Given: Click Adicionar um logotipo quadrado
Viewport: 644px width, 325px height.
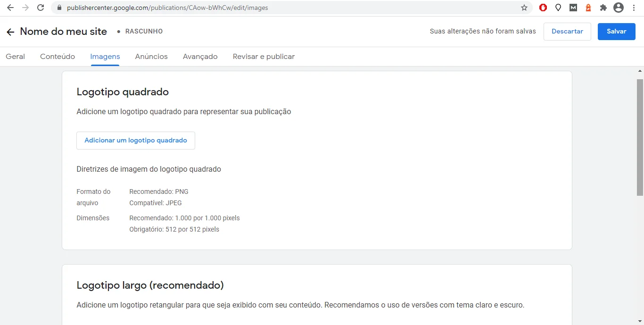Looking at the screenshot, I should pyautogui.click(x=136, y=141).
